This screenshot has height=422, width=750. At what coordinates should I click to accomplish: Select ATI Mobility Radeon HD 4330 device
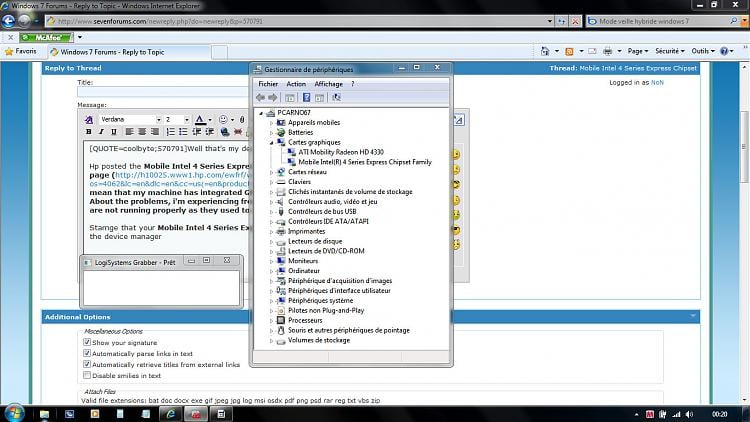coord(341,152)
